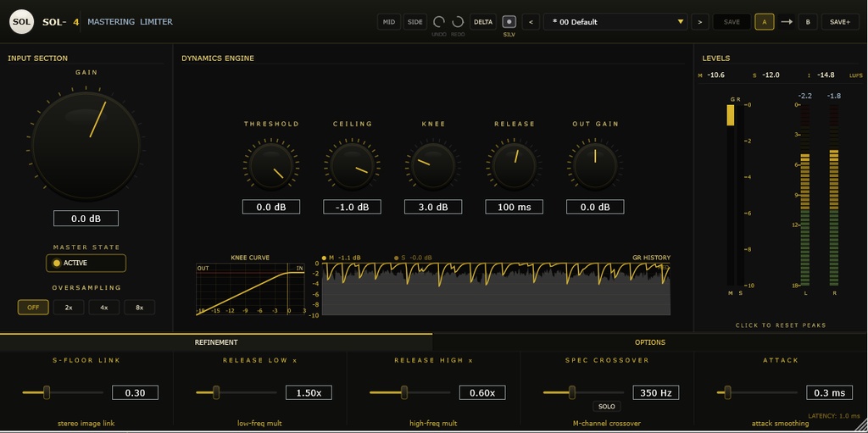Click the KNEE knob
868x433 pixels.
pyautogui.click(x=433, y=165)
